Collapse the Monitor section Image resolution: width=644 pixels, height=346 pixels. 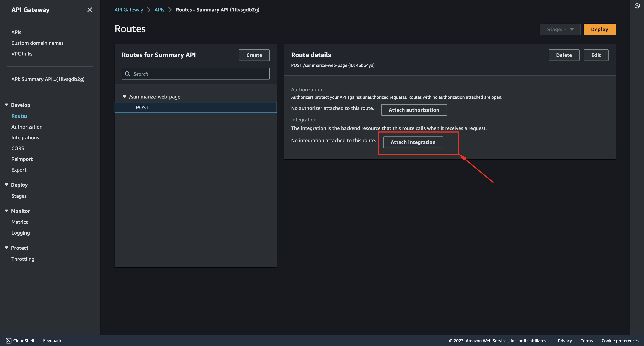6,211
